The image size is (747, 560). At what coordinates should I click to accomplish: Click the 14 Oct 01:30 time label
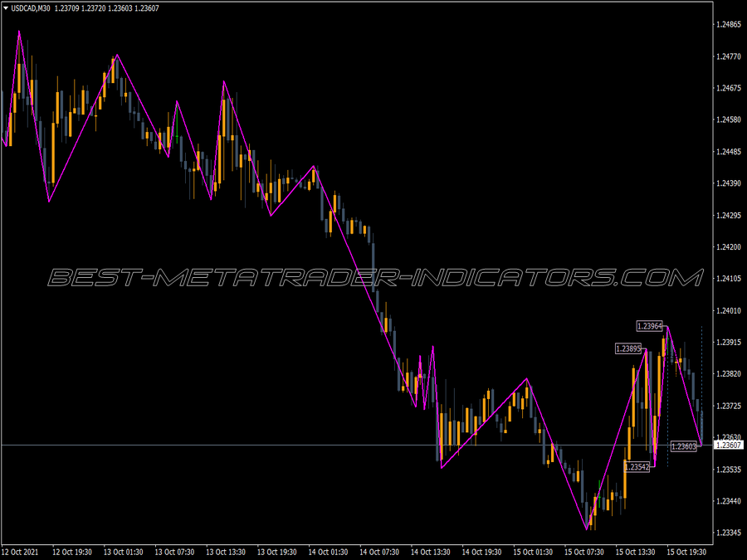tap(328, 552)
